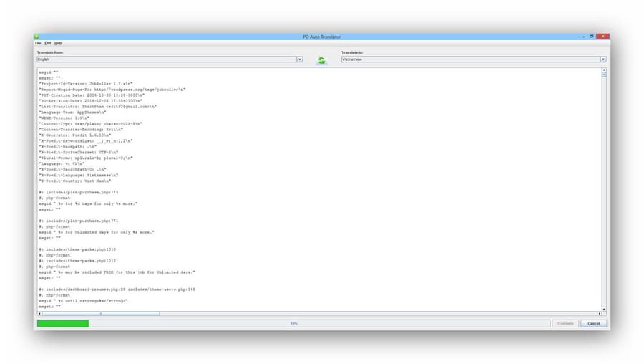Image resolution: width=644 pixels, height=364 pixels.
Task: Click the PO-Revision-Date line
Action: pyautogui.click(x=90, y=101)
